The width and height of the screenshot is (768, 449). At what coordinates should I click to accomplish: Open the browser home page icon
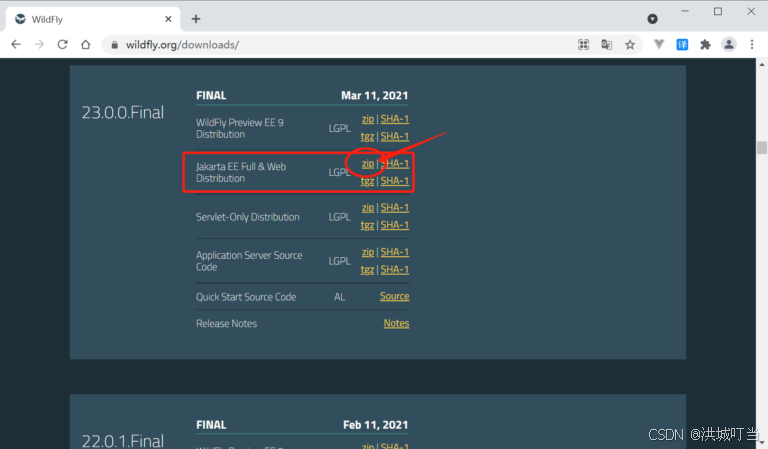[x=86, y=45]
